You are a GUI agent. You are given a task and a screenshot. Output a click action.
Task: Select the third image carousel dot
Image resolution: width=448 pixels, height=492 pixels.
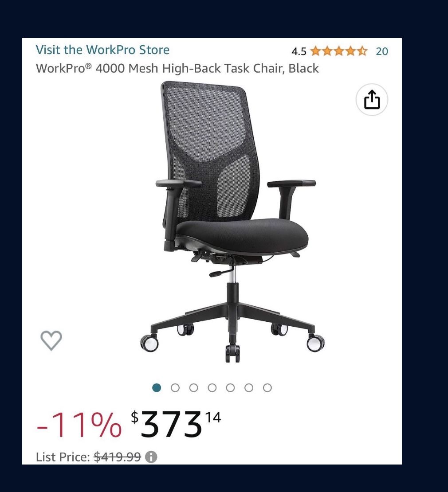[x=194, y=388]
